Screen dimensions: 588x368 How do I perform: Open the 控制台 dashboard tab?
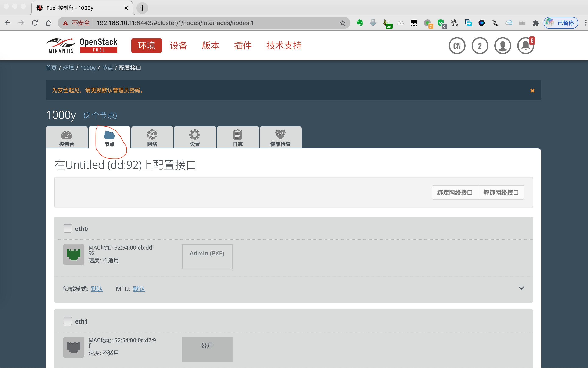(67, 138)
